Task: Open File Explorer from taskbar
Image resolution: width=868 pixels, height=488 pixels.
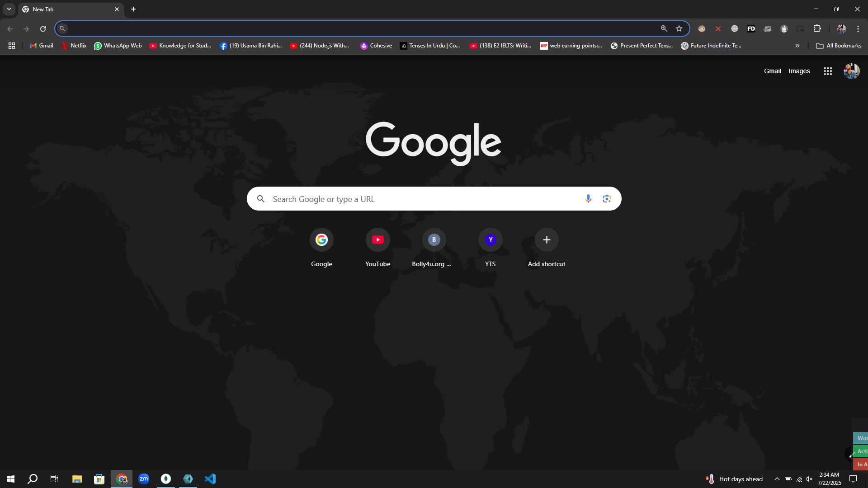Action: point(77,479)
